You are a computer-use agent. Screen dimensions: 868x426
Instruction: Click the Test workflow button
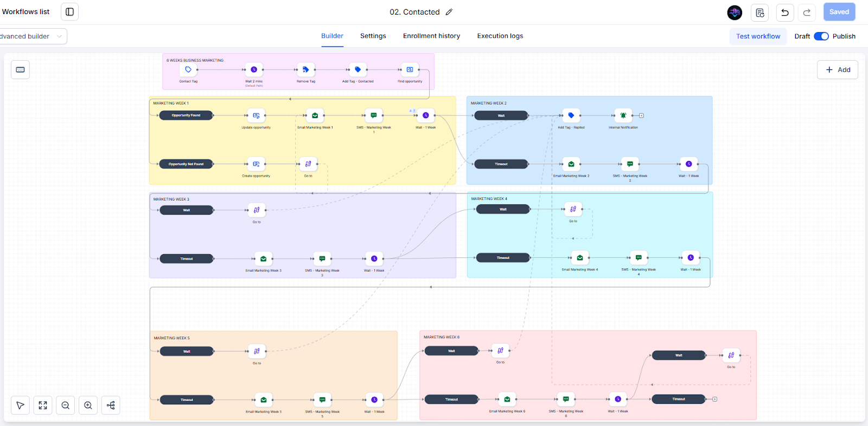[x=758, y=36]
